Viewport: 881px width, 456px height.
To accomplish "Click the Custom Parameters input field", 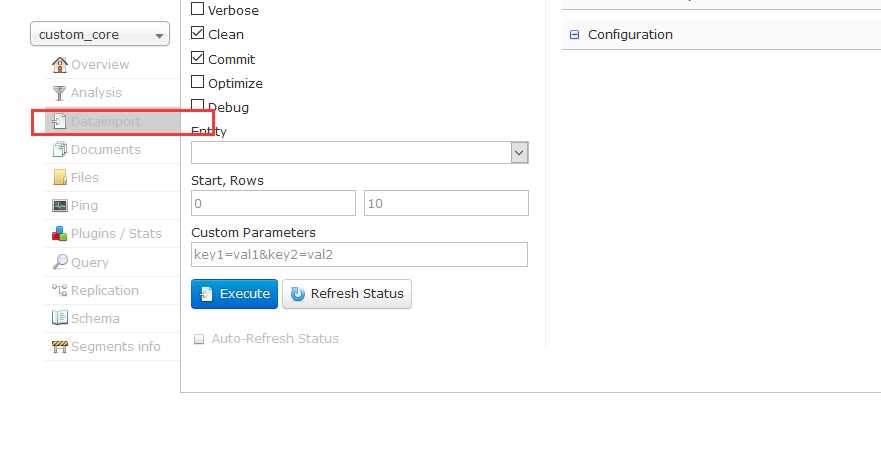I will tap(359, 255).
